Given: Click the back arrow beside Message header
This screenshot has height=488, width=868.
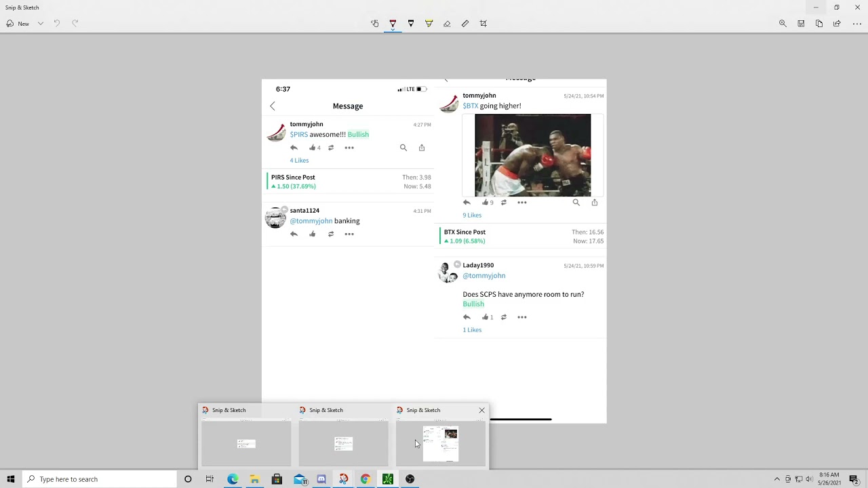Looking at the screenshot, I should (273, 106).
